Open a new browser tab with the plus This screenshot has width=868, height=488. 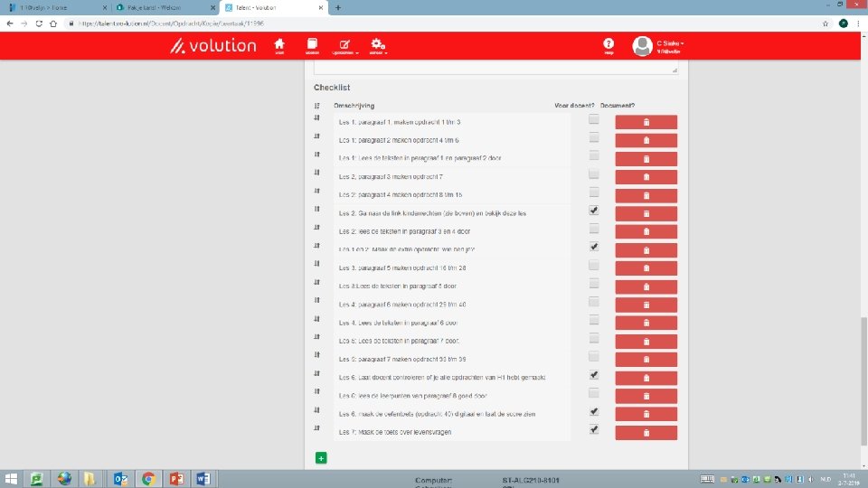338,8
